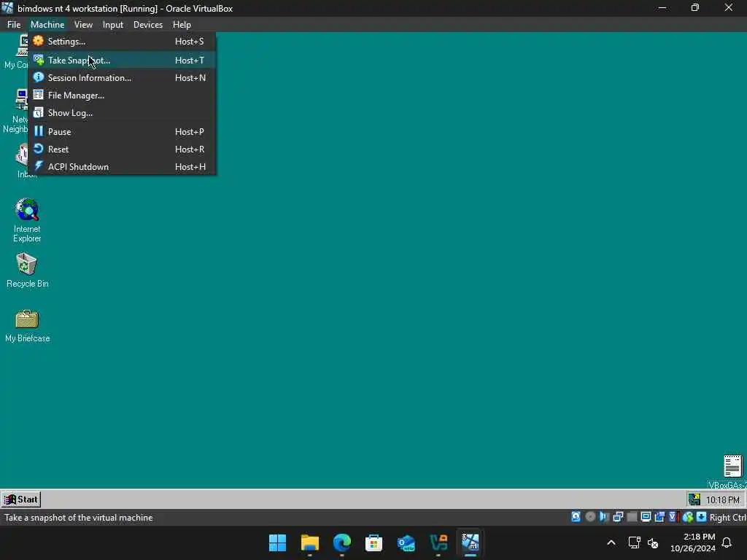
Task: Open the Devices menu
Action: [147, 24]
